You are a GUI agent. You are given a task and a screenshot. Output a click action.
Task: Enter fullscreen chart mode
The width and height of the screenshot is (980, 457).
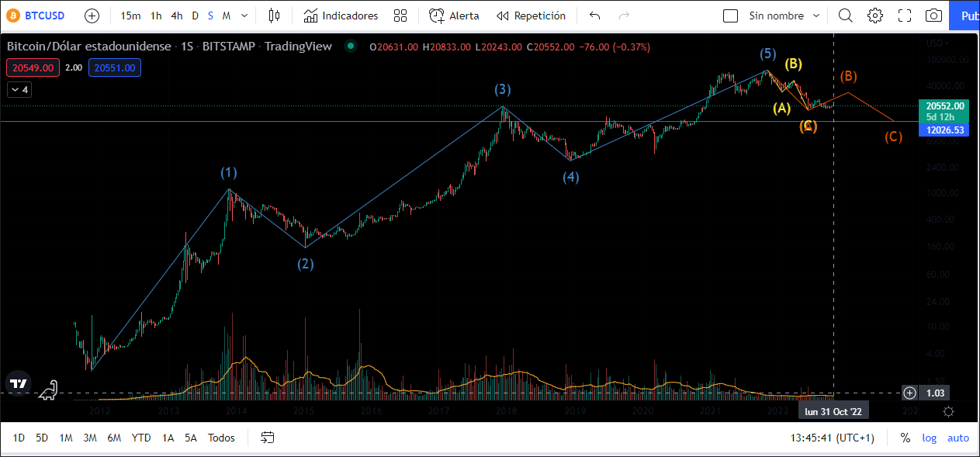(x=905, y=16)
